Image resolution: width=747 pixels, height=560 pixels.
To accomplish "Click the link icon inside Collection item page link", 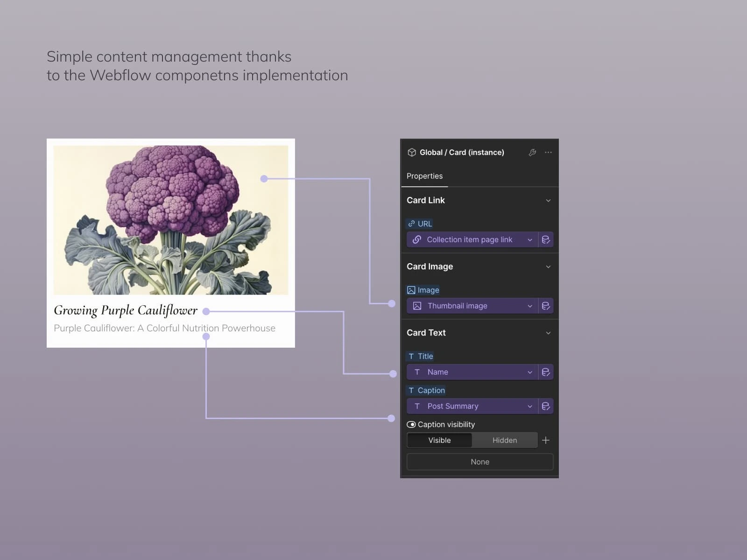I will [x=417, y=239].
